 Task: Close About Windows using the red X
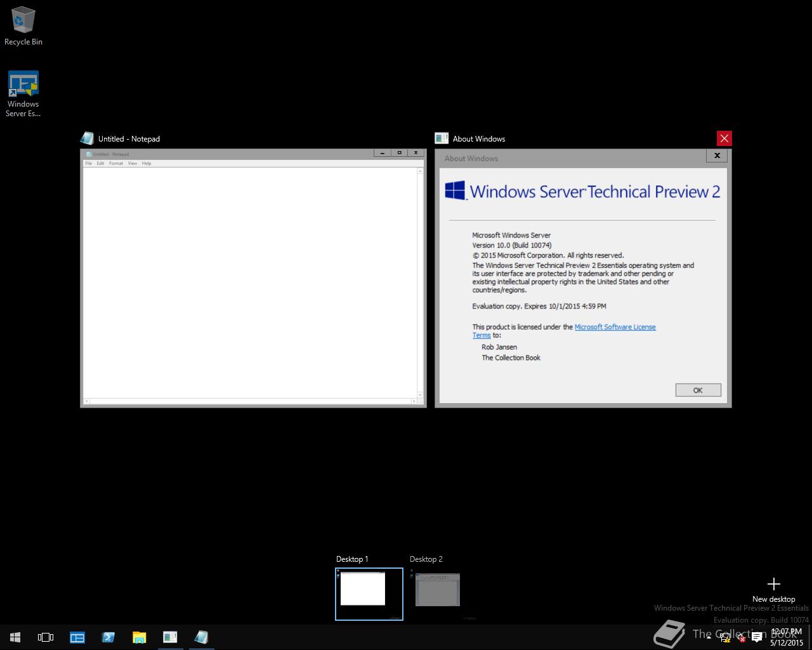pos(724,138)
